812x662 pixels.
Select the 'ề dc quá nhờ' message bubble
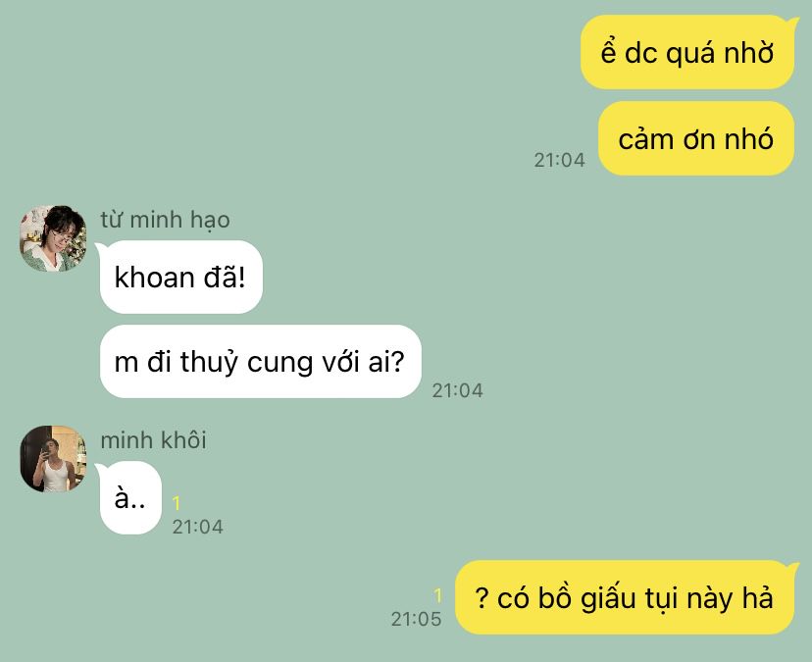(x=687, y=52)
